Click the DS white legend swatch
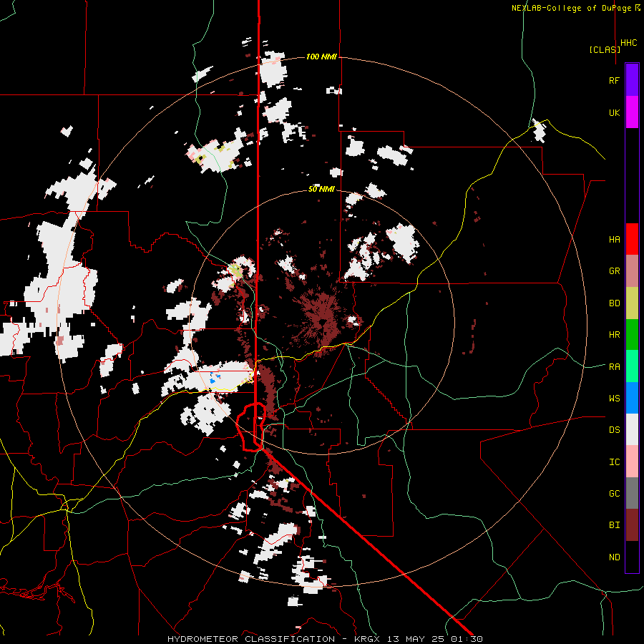 point(632,429)
